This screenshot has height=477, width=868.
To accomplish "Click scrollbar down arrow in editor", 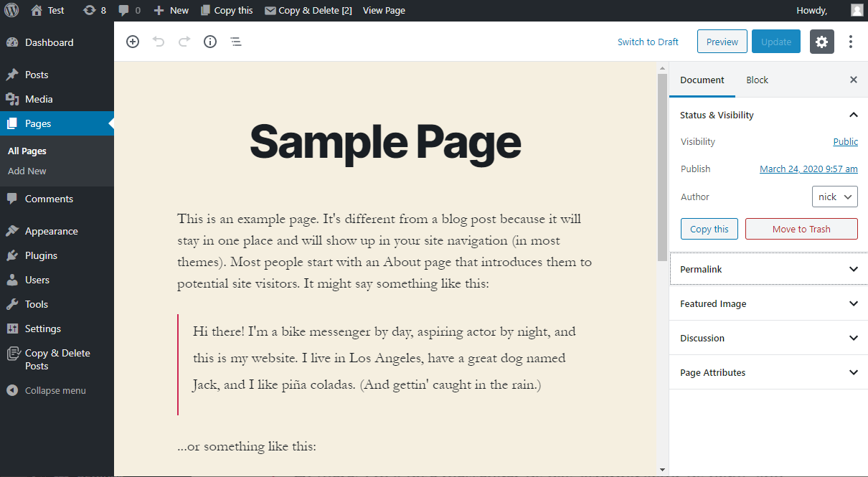I will coord(662,470).
